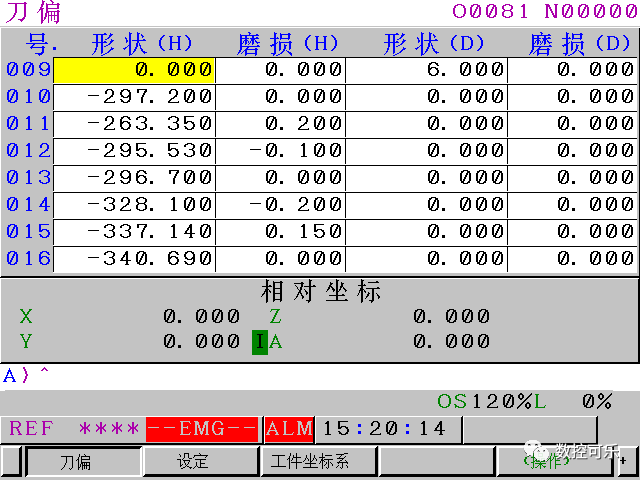
Task: Click the Z relative coordinate value
Action: [x=451, y=316]
